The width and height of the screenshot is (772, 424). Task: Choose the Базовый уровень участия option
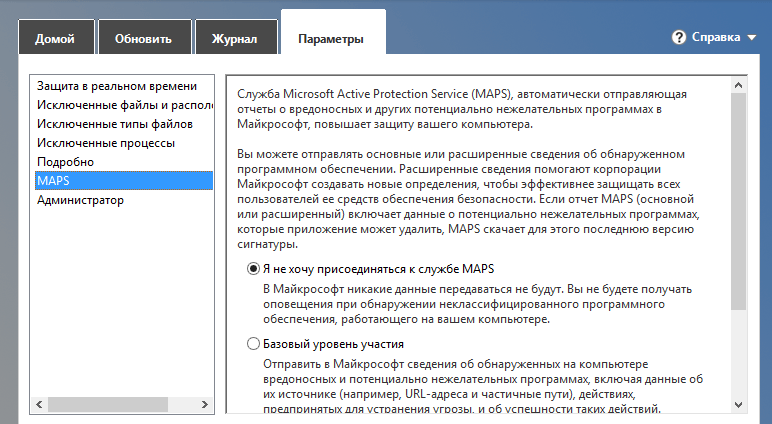click(x=253, y=344)
